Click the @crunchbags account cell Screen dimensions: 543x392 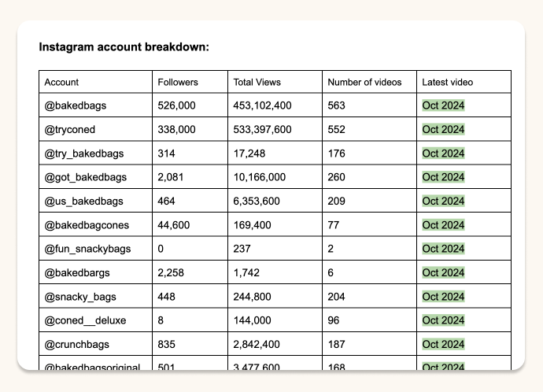tap(76, 344)
